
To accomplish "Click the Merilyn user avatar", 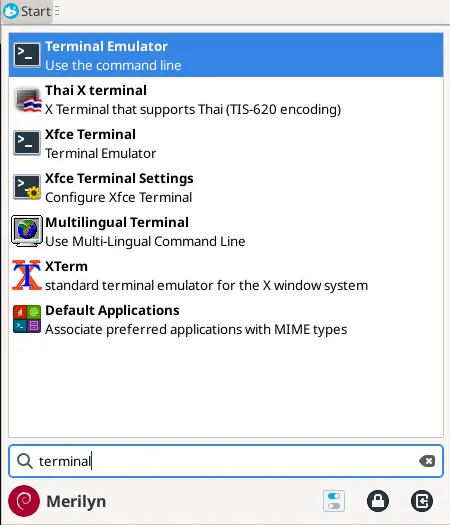I will (24, 501).
